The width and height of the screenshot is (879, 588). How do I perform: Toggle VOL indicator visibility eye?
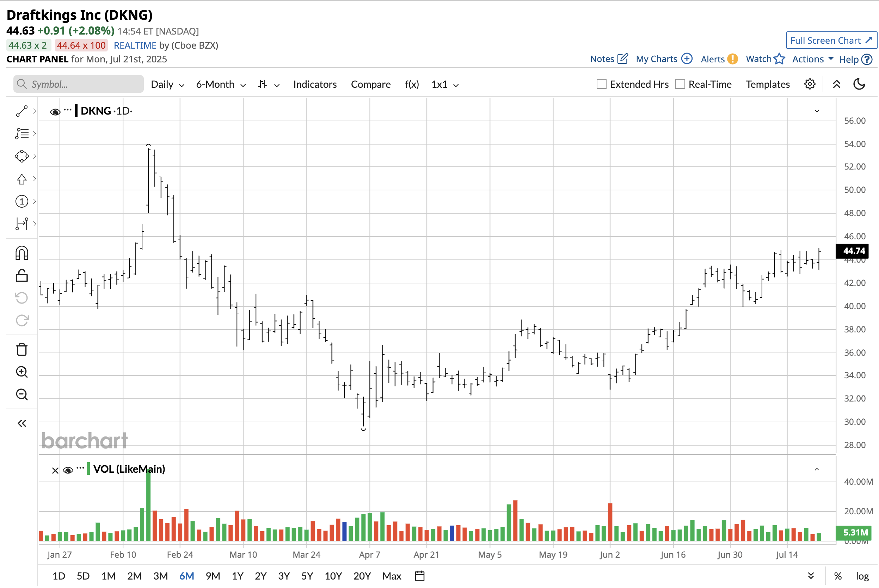[x=68, y=470]
